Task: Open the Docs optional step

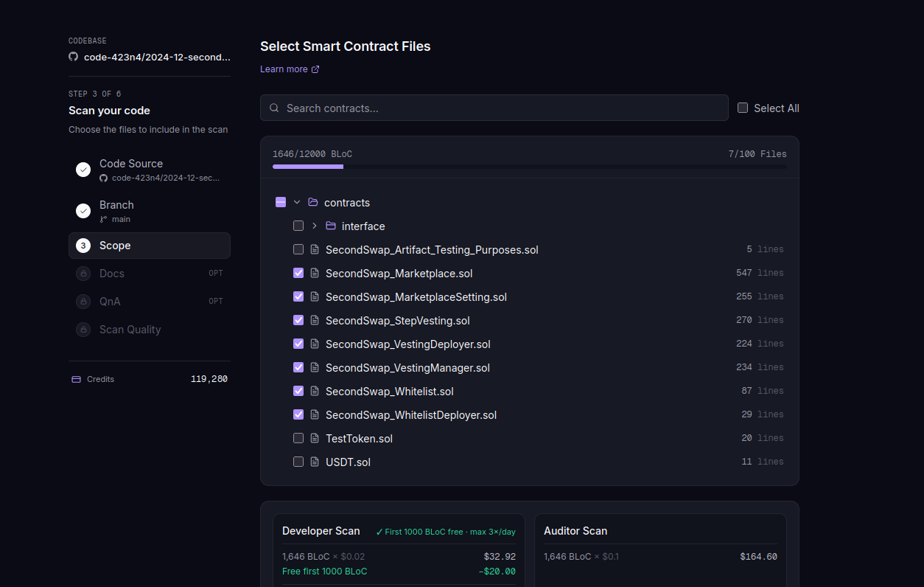Action: pos(150,274)
